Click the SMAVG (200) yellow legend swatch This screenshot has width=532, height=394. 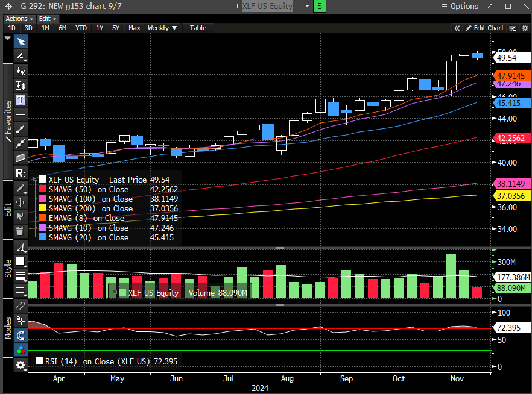pyautogui.click(x=43, y=208)
